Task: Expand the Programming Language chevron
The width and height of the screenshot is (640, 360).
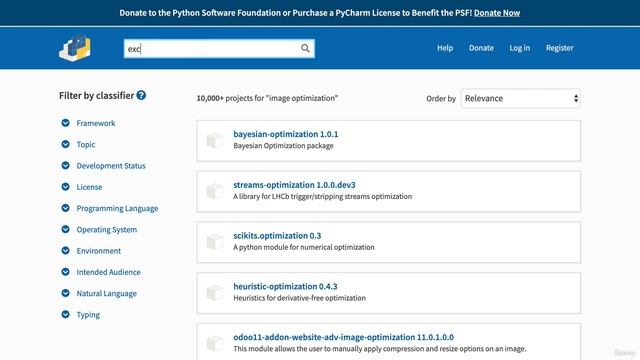Action: point(65,208)
